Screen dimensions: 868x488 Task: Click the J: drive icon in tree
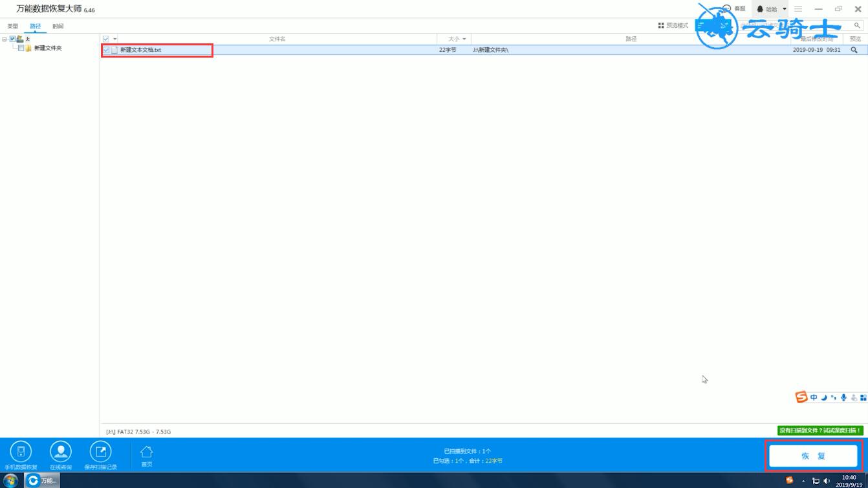point(20,39)
